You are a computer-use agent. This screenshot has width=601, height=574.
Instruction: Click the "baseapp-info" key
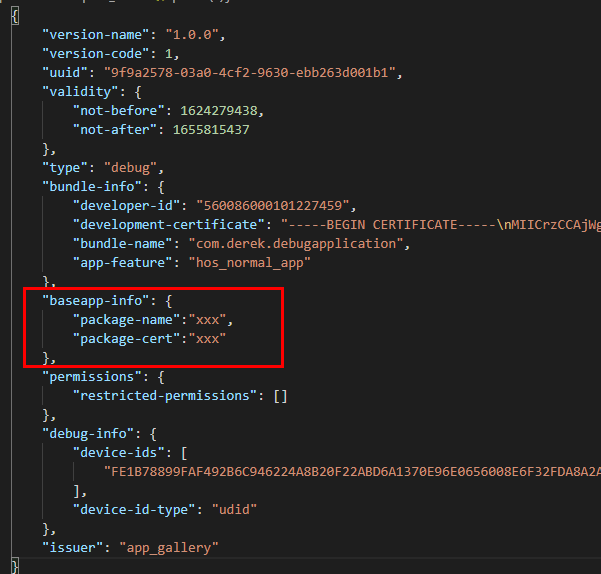click(95, 301)
